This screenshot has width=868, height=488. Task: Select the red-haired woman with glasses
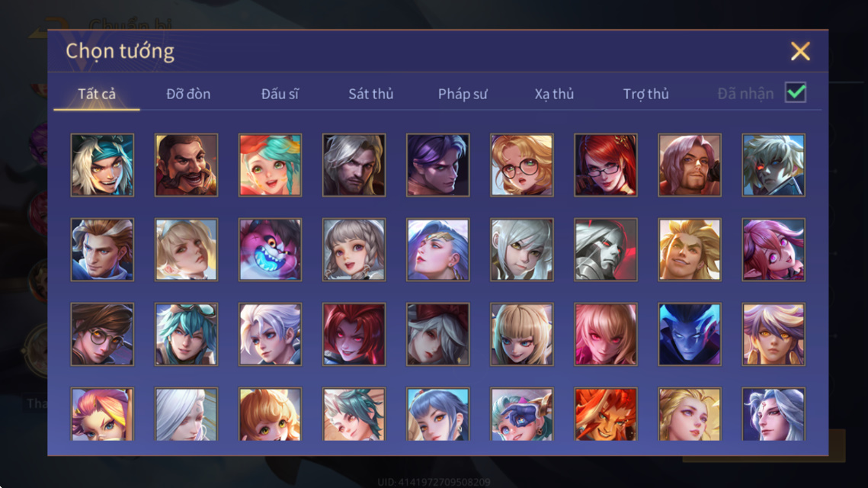(606, 165)
